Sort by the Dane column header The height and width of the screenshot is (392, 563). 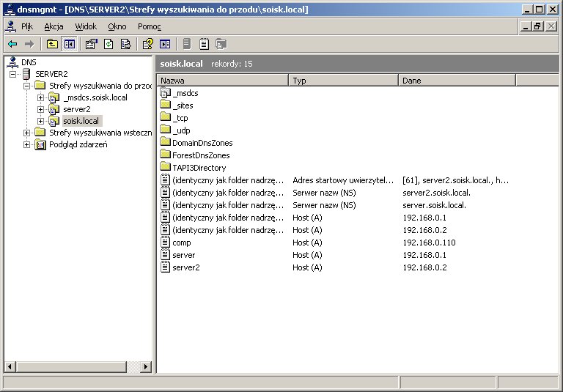(x=457, y=81)
